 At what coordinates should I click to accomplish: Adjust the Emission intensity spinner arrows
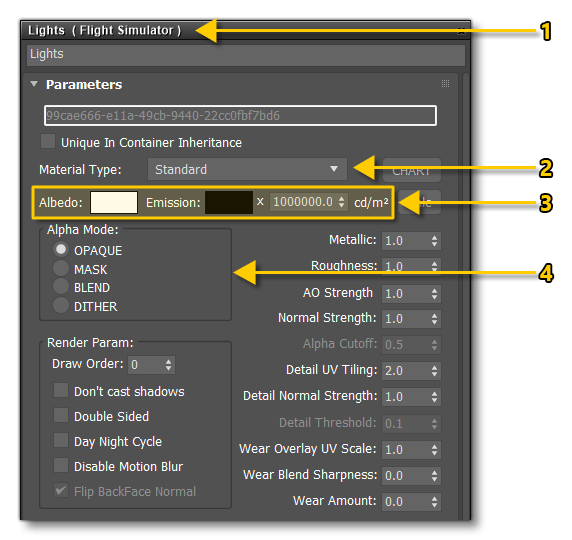click(x=341, y=202)
